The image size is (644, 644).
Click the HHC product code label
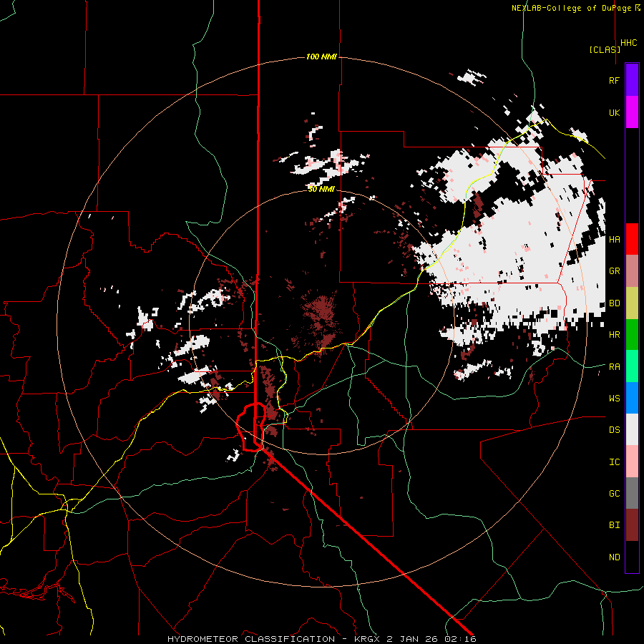pyautogui.click(x=628, y=43)
